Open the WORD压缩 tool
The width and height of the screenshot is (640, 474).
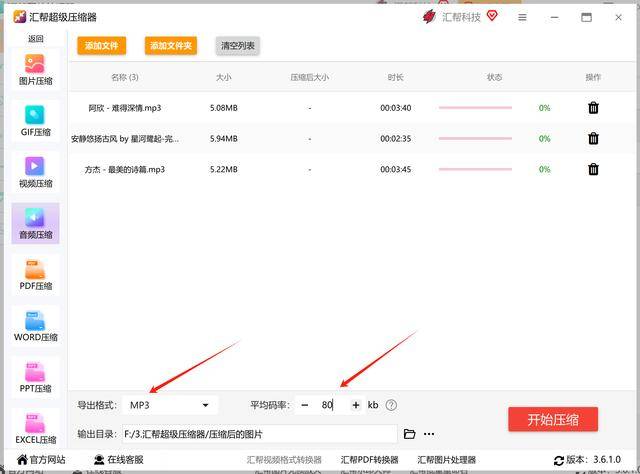click(35, 326)
